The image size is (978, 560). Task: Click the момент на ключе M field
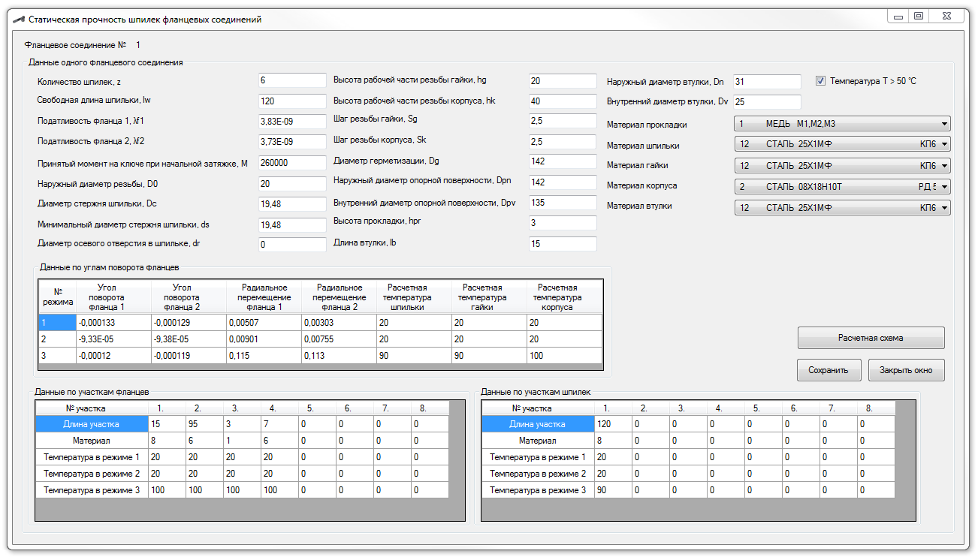(292, 162)
